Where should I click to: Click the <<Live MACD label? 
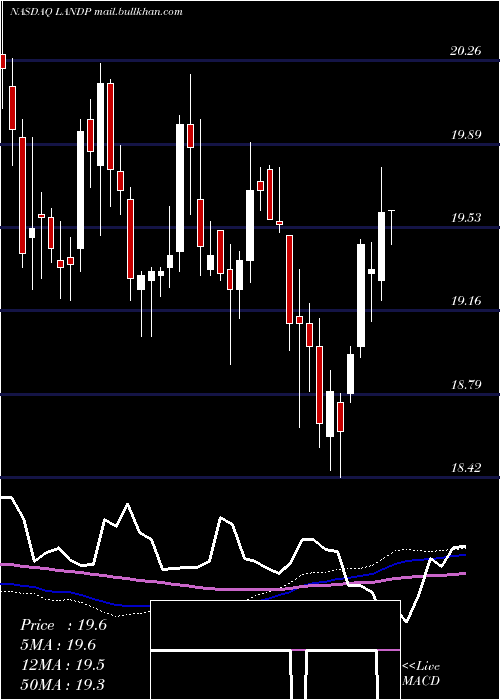coord(421,673)
